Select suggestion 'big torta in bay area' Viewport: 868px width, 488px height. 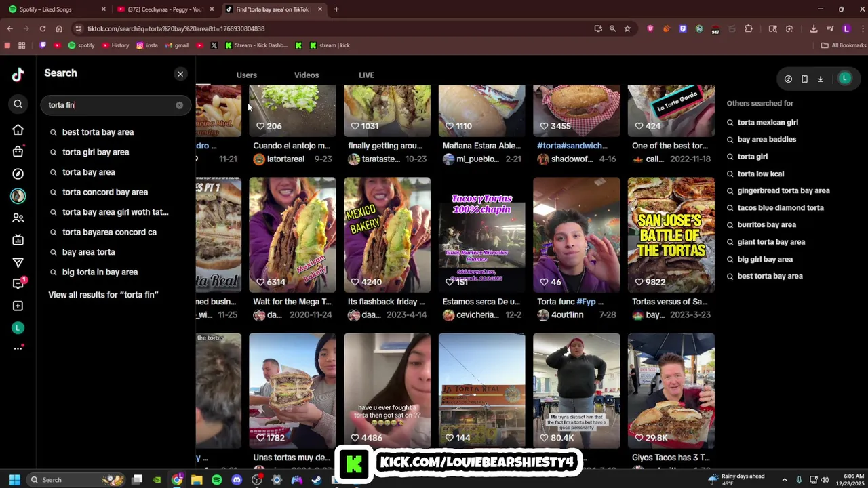pos(100,272)
